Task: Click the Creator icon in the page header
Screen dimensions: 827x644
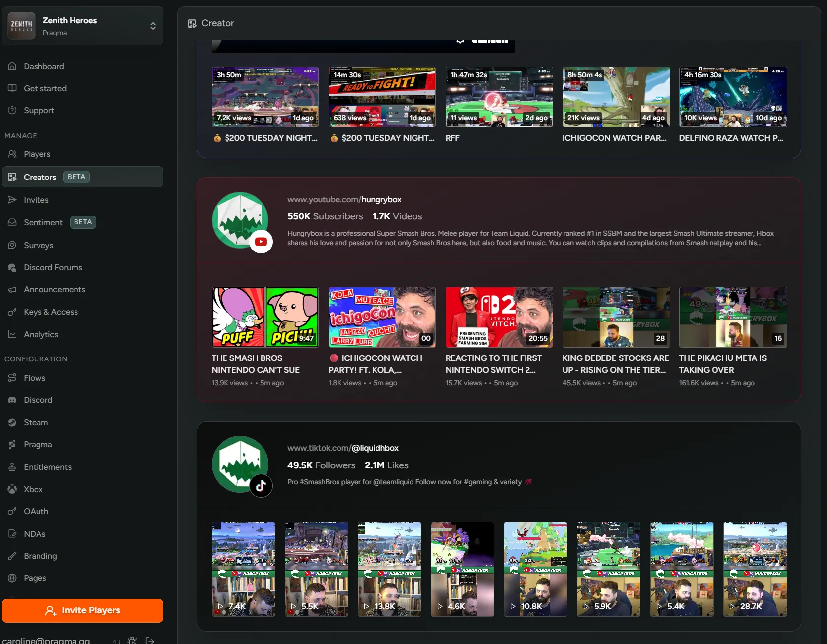Action: click(192, 23)
